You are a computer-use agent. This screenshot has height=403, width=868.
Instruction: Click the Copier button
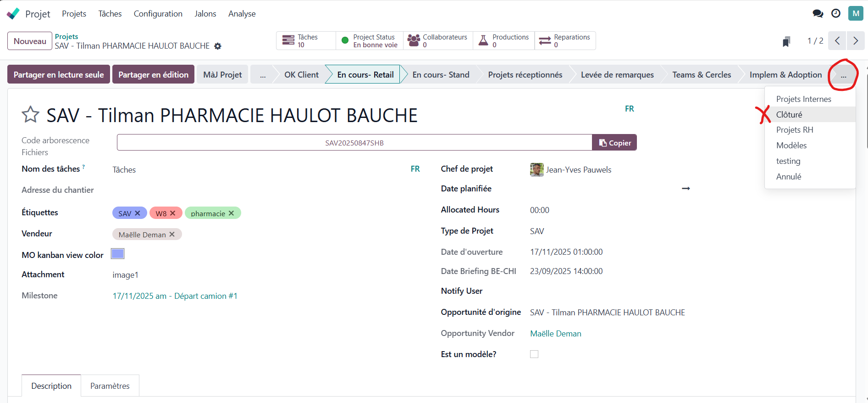point(614,143)
